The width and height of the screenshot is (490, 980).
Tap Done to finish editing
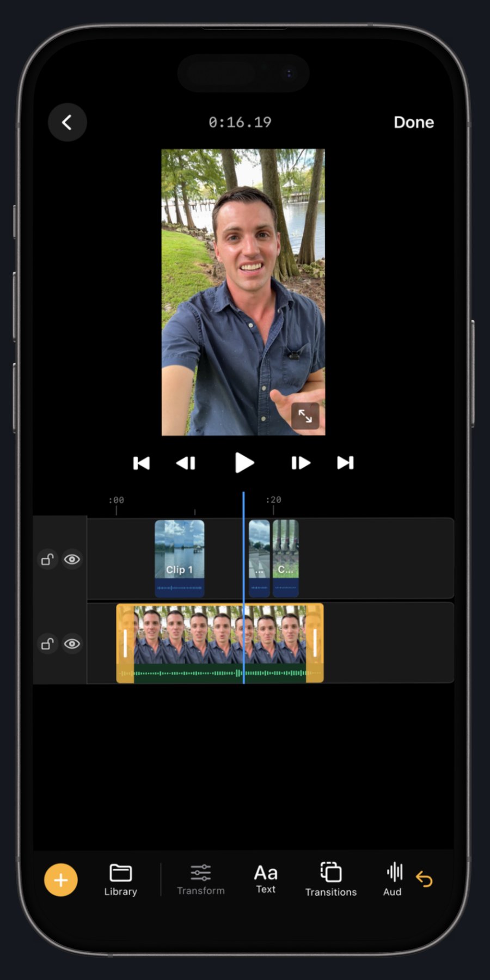414,122
